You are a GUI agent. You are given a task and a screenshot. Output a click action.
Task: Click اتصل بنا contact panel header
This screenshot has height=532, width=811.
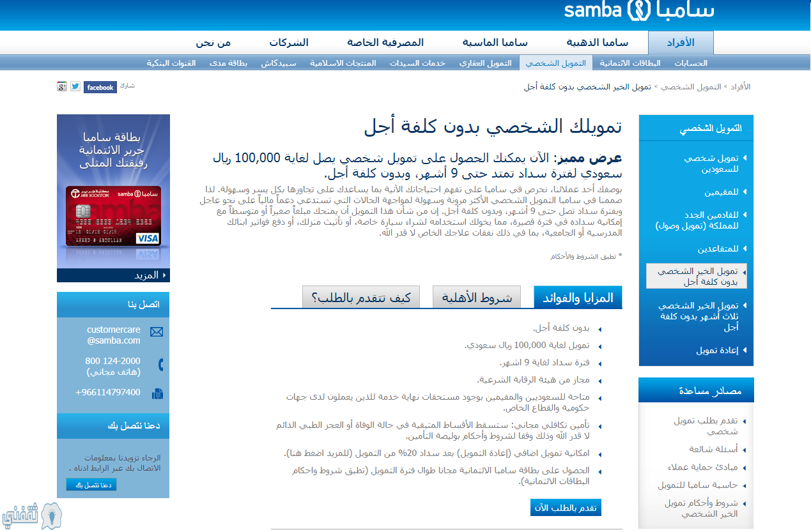[x=113, y=305]
